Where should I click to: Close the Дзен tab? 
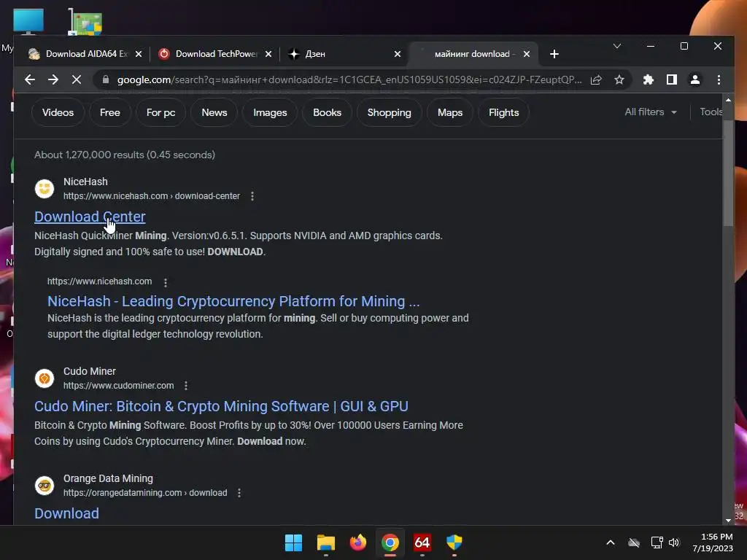(x=398, y=54)
